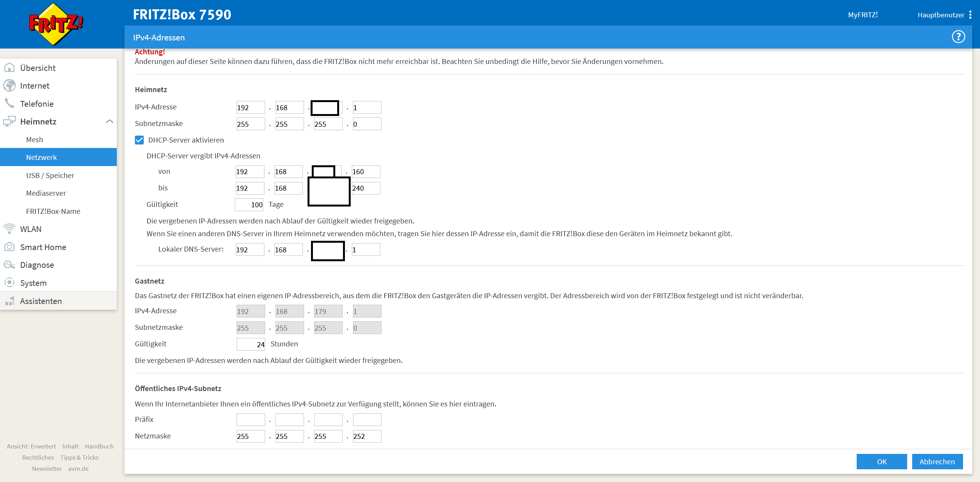The image size is (980, 482).
Task: Open Handbuch footer link
Action: click(99, 446)
